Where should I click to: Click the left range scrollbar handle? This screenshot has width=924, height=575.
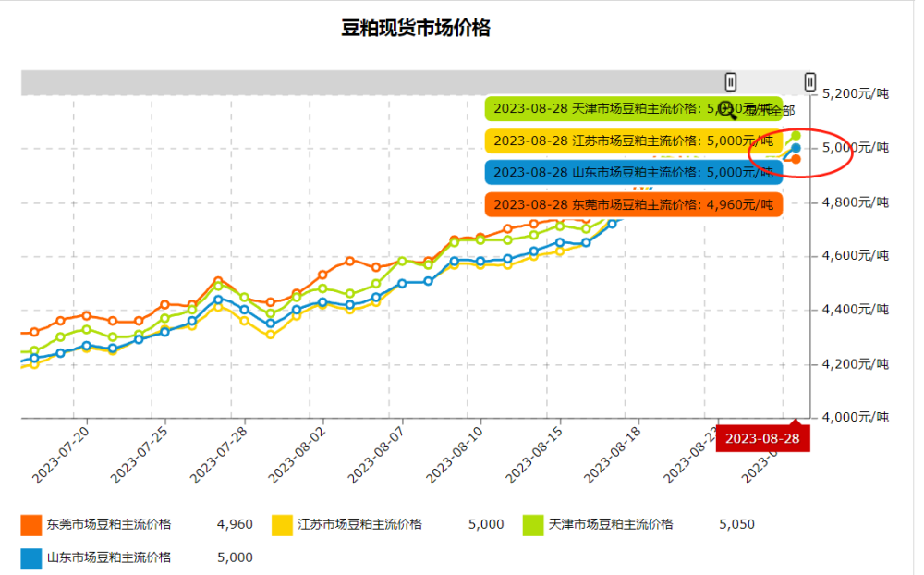coord(731,81)
